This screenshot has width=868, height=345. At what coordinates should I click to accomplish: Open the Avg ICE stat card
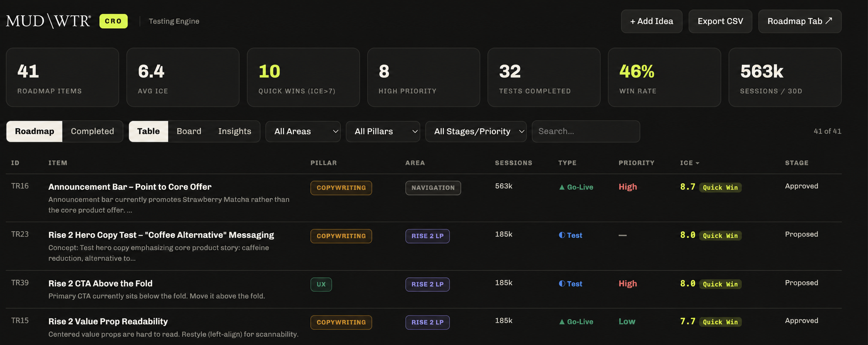pos(183,77)
